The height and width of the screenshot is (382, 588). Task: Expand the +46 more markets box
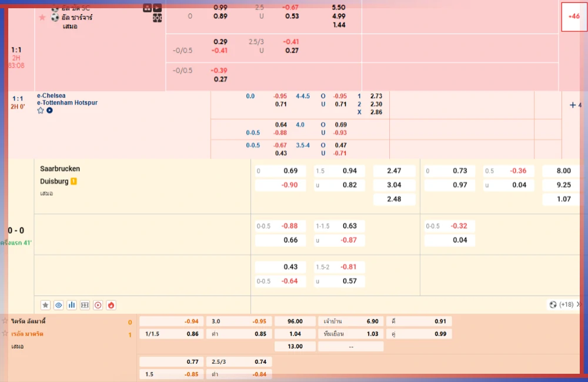tap(574, 16)
